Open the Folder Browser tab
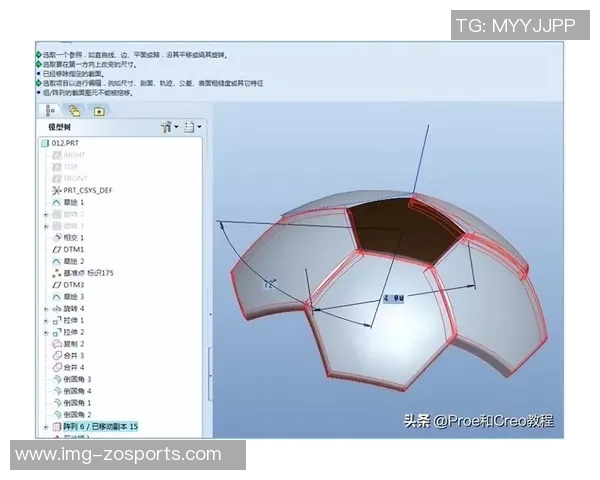 75,110
